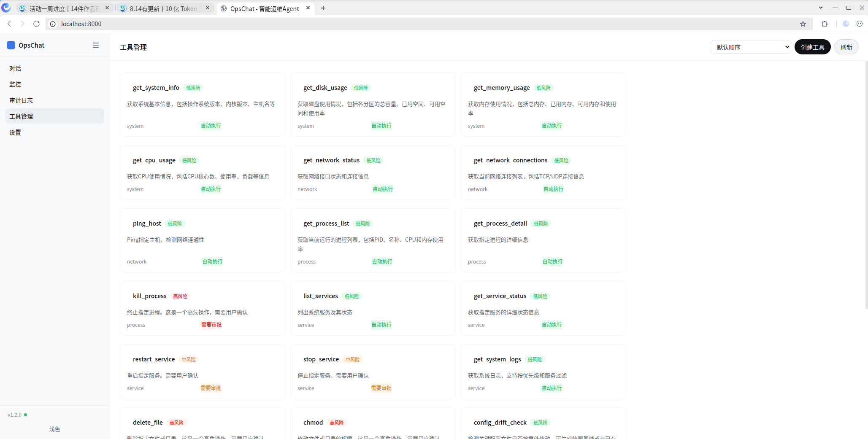The image size is (868, 439).
Task: Open the get_memory_usage tool card
Action: tap(544, 105)
